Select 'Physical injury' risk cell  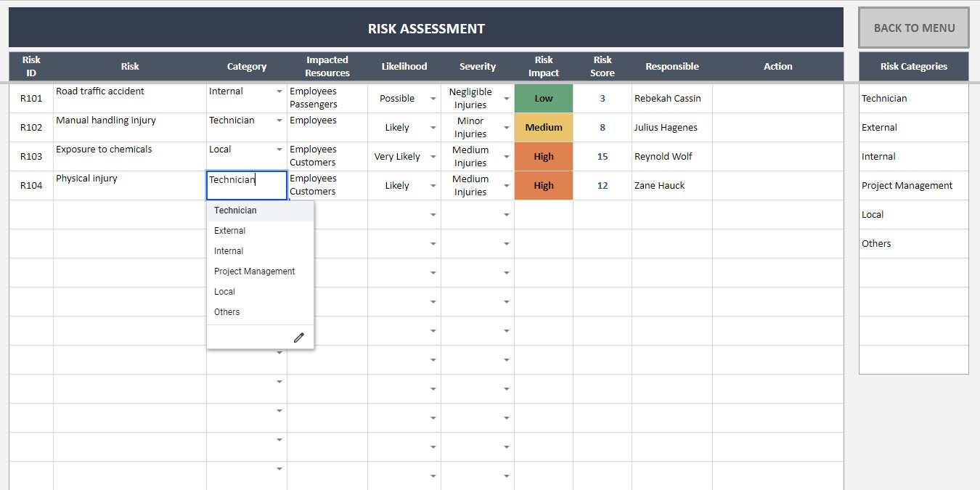coord(130,186)
